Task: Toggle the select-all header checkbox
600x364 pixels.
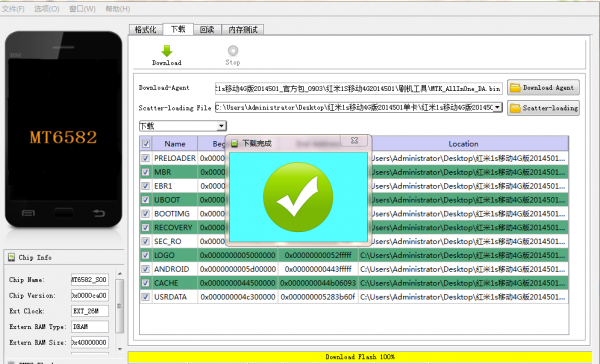Action: coord(146,144)
